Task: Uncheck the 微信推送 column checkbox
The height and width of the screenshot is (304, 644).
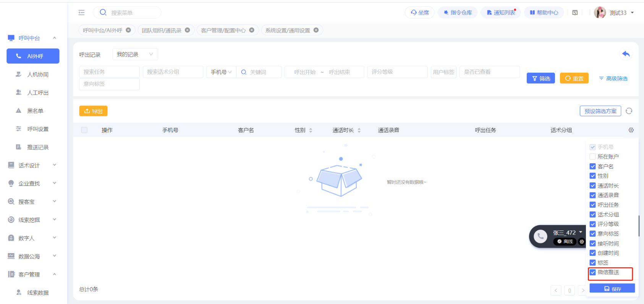Action: [593, 272]
